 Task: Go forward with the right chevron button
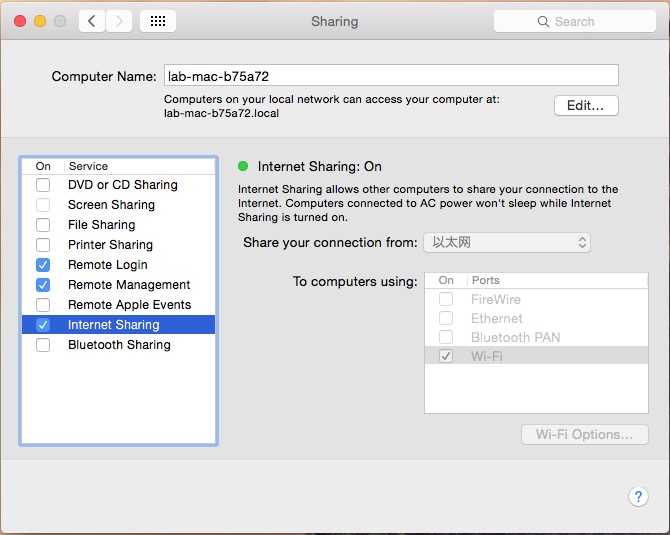(119, 21)
